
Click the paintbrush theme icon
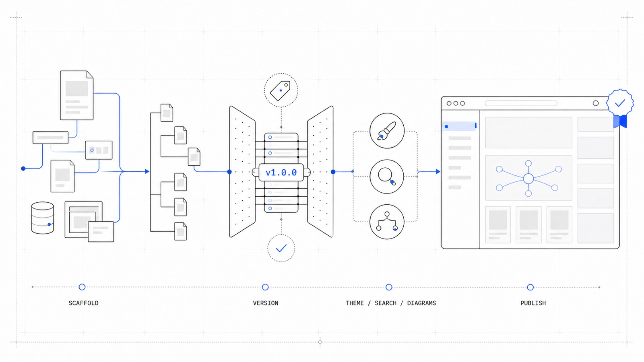387,131
